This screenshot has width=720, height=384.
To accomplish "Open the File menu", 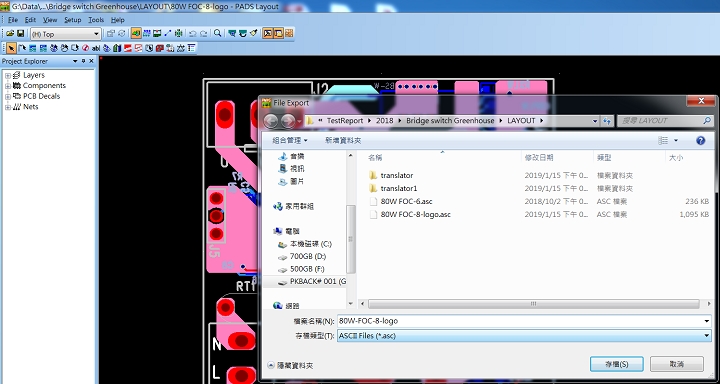I will coord(13,20).
